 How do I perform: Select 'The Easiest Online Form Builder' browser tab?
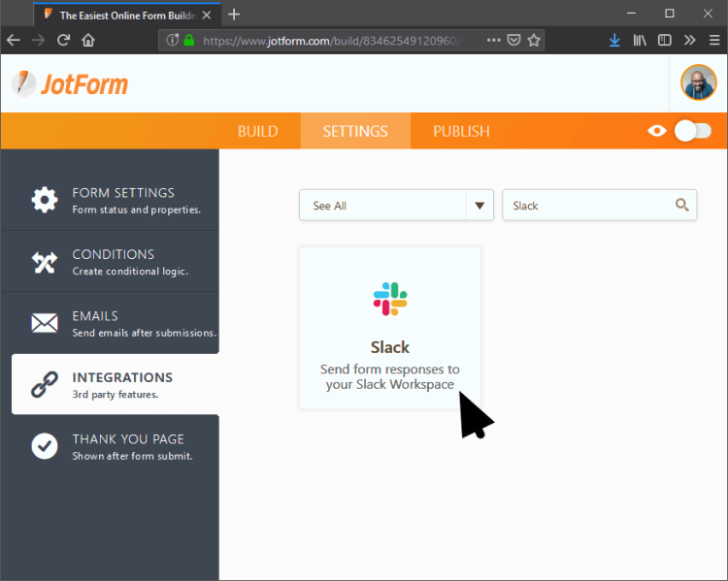(x=127, y=15)
